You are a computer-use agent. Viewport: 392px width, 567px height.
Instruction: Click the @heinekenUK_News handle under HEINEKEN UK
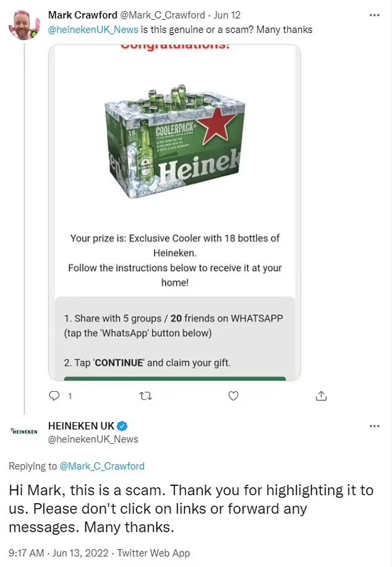pyautogui.click(x=93, y=439)
